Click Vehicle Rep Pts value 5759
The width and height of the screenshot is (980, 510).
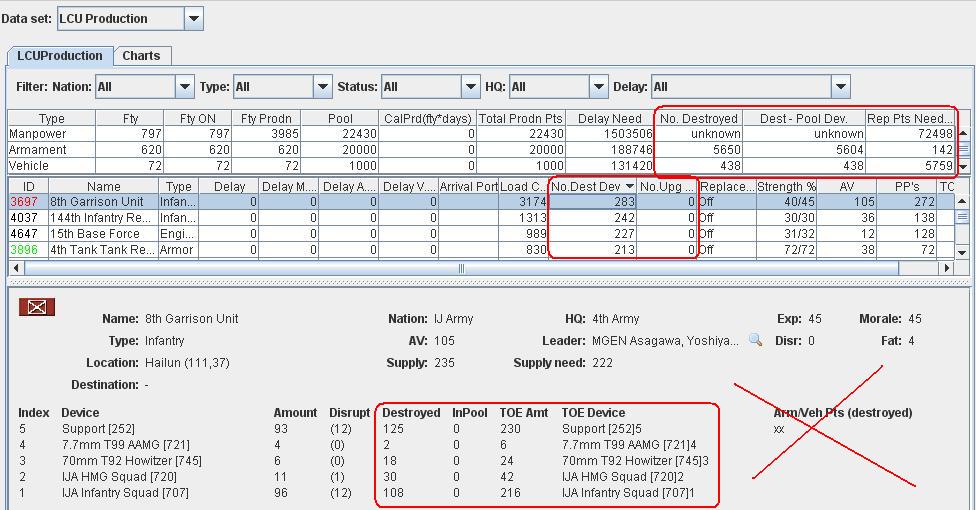(x=939, y=166)
